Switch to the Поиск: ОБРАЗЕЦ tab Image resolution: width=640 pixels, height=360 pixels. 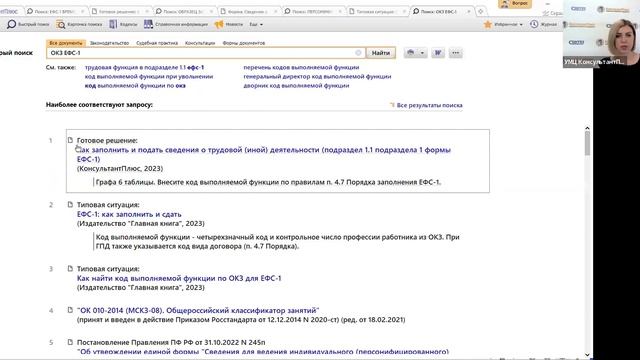pyautogui.click(x=184, y=11)
